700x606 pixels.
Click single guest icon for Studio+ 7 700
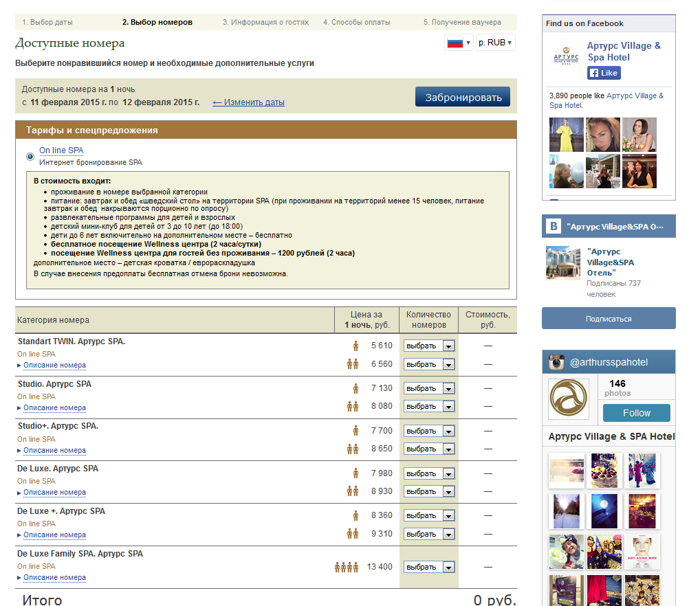pos(356,431)
